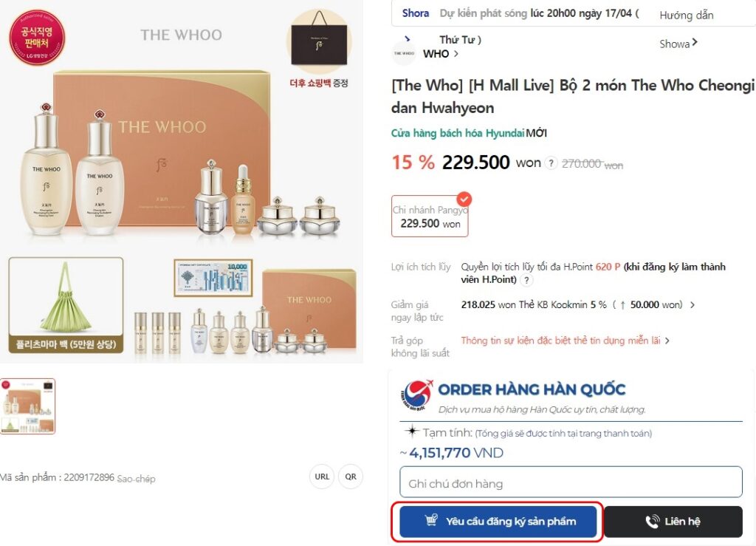Viewport: 756px width, 546px height.
Task: Click the Ghi chú đơn hàng input field
Action: (x=571, y=482)
